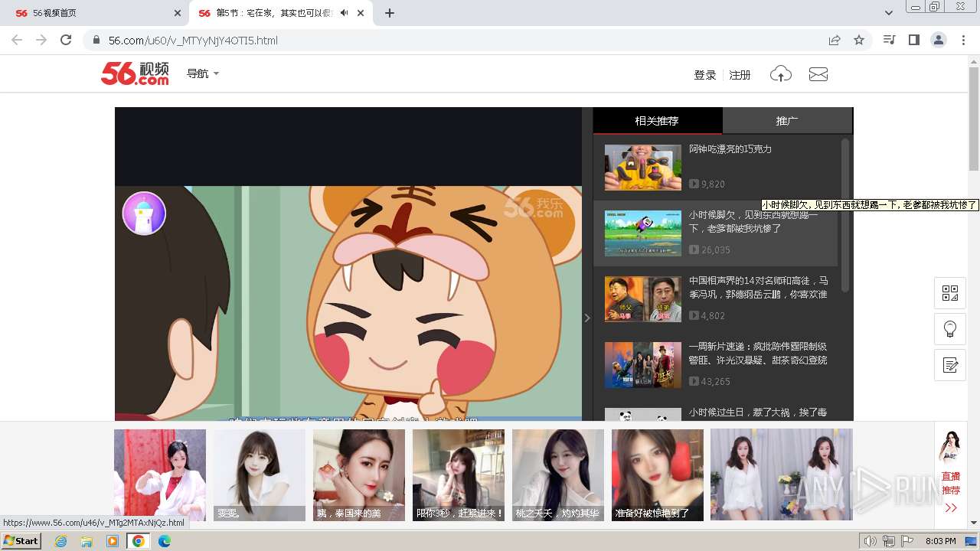This screenshot has width=980, height=551.
Task: Click the recommendation list scrollbar
Action: pyautogui.click(x=845, y=214)
